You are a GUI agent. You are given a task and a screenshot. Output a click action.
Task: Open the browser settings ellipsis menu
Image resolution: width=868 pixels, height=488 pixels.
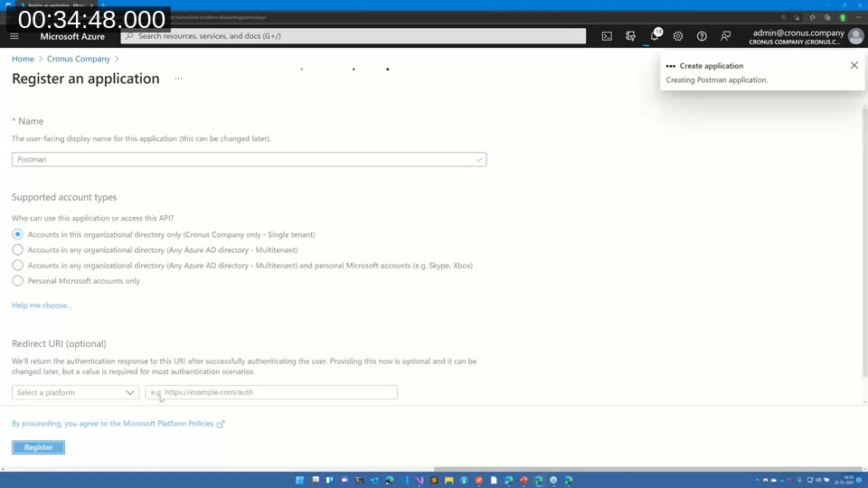coord(858,18)
